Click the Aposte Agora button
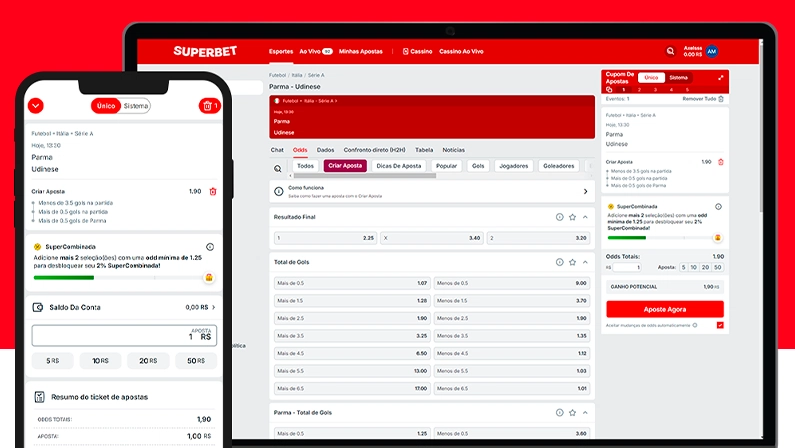 pyautogui.click(x=665, y=309)
